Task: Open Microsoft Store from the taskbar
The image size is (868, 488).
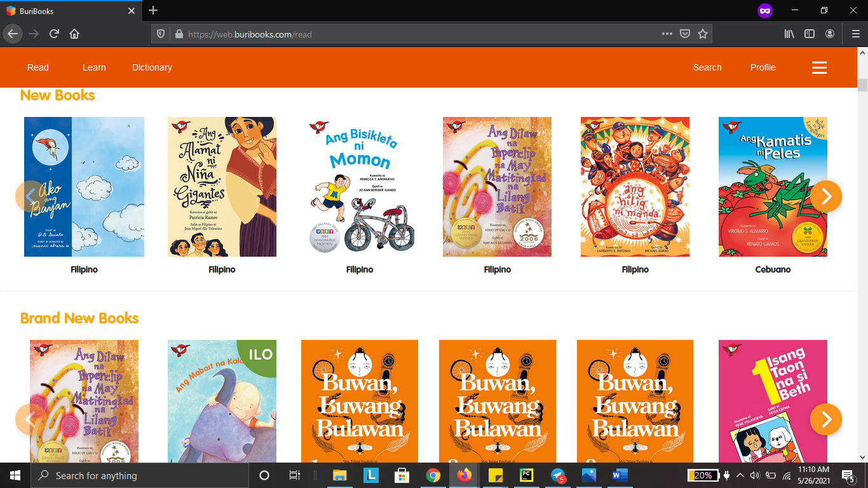Action: 402,475
